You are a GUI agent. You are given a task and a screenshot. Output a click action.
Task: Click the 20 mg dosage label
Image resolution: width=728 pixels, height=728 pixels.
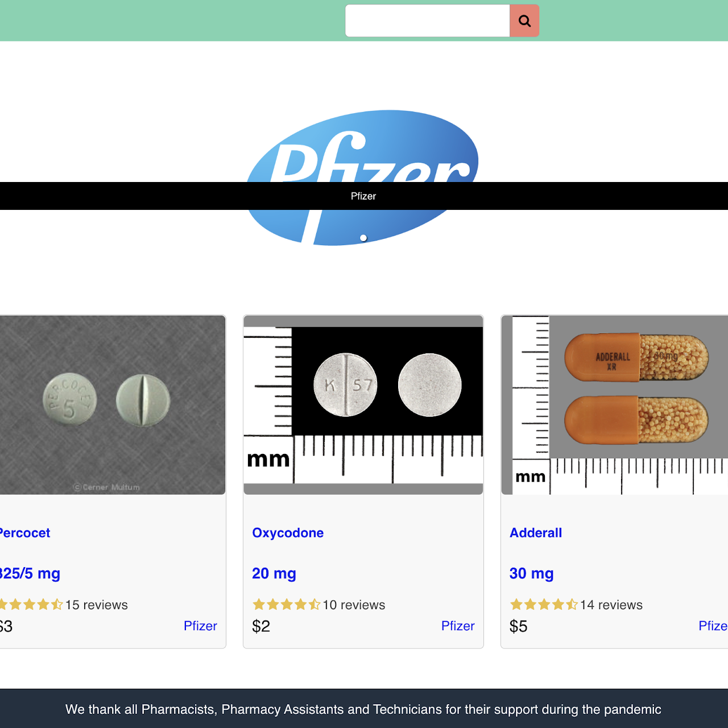pos(274,573)
